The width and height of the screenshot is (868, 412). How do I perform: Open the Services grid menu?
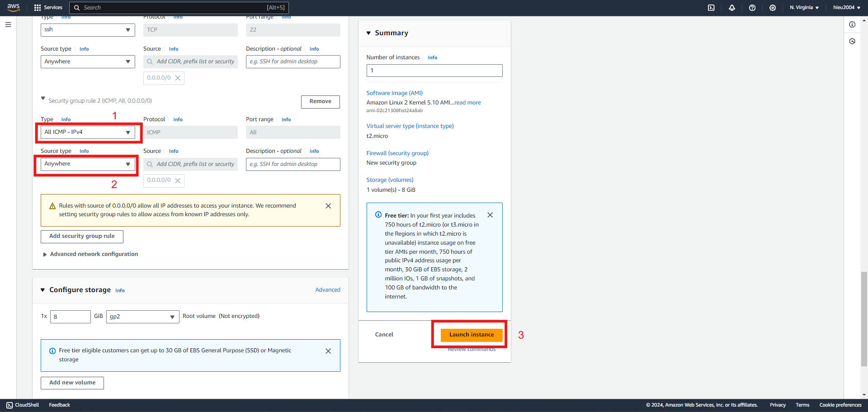48,8
